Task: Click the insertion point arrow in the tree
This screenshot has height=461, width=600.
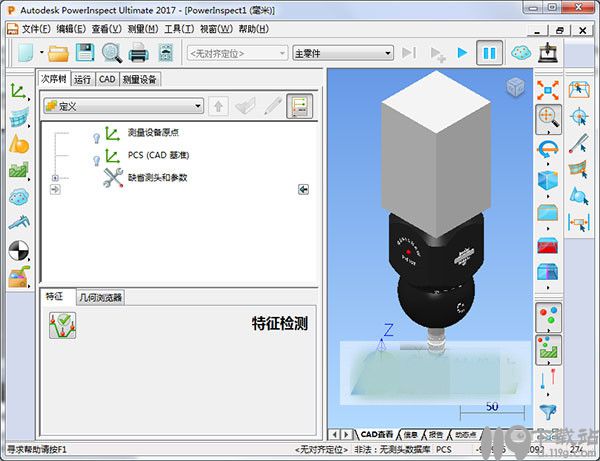Action: point(55,189)
